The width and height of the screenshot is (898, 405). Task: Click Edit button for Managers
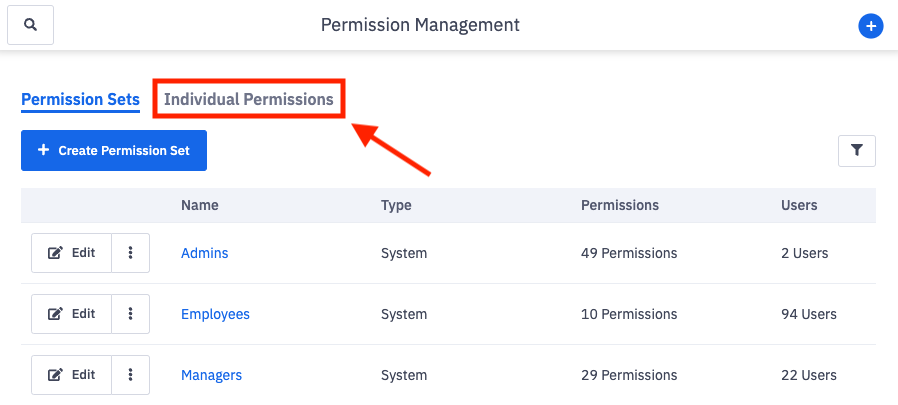click(x=72, y=375)
